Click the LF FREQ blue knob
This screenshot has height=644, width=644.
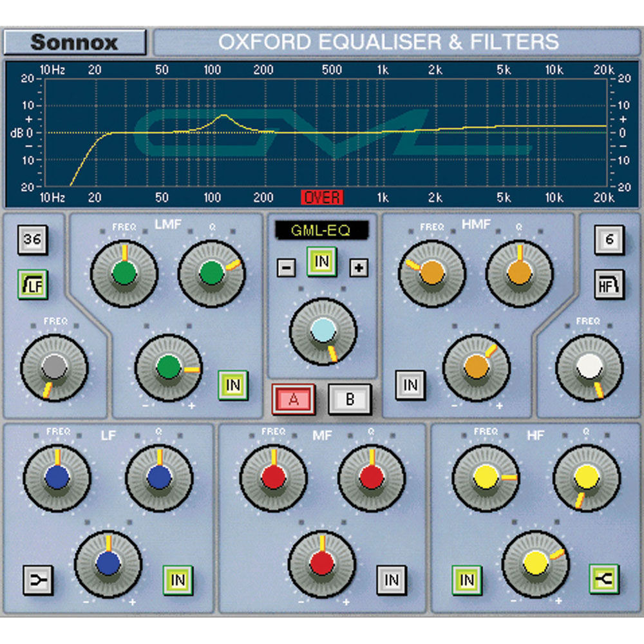coord(57,478)
